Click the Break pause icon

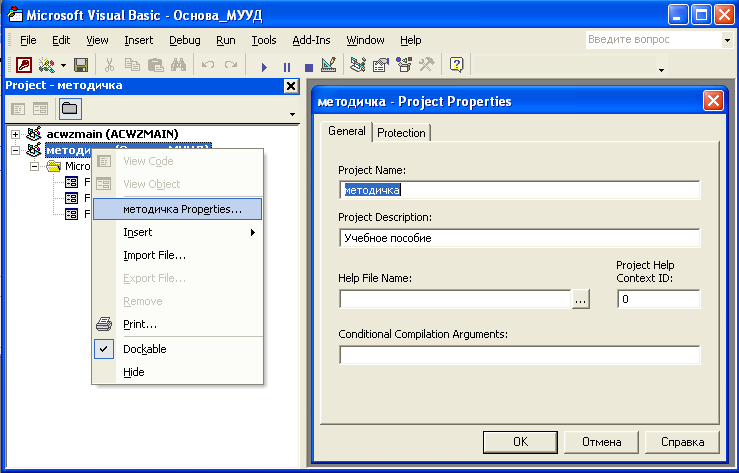tap(287, 67)
